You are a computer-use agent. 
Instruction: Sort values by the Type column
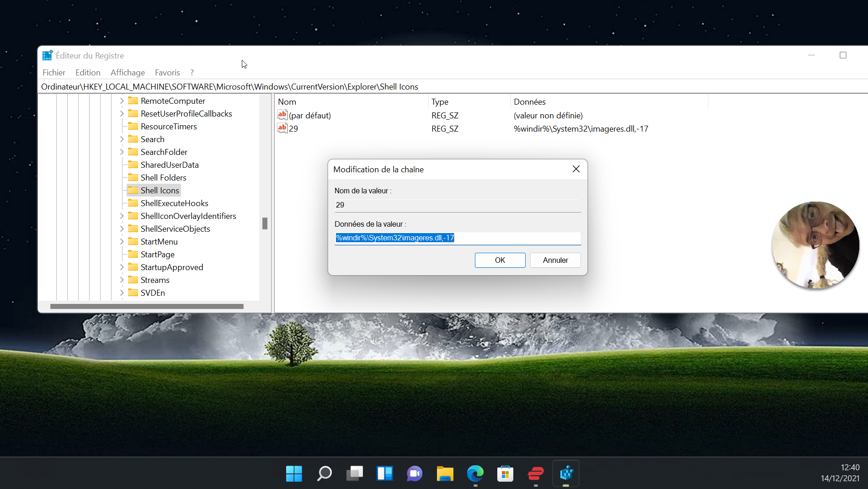(469, 101)
